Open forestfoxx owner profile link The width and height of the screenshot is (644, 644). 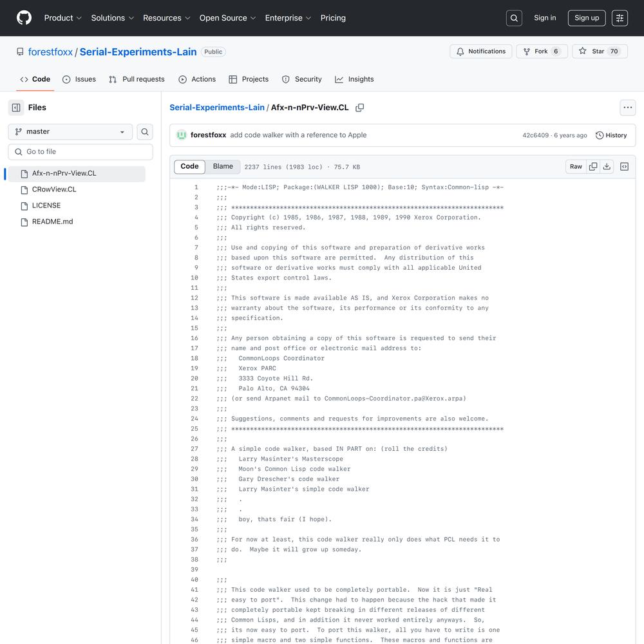50,52
